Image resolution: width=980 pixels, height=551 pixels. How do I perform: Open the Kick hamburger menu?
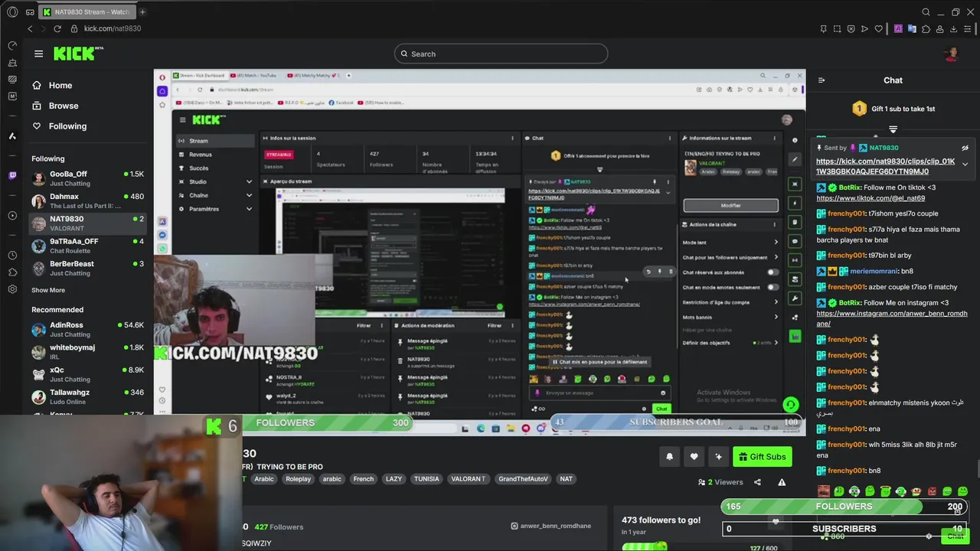pos(38,54)
